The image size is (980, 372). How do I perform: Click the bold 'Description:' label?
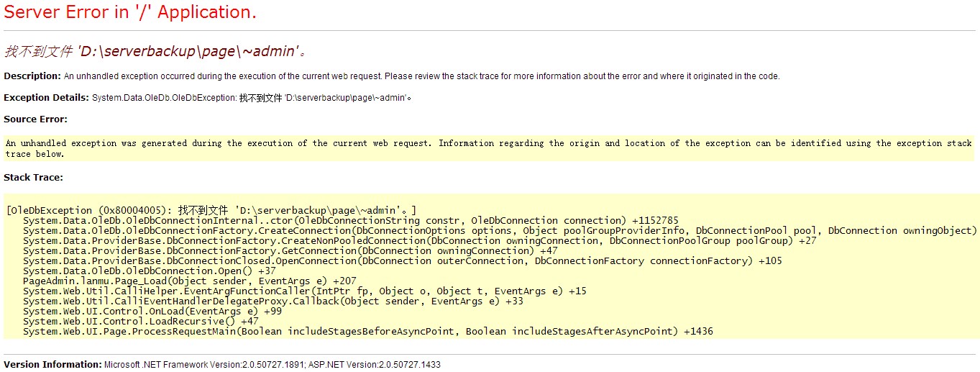32,76
